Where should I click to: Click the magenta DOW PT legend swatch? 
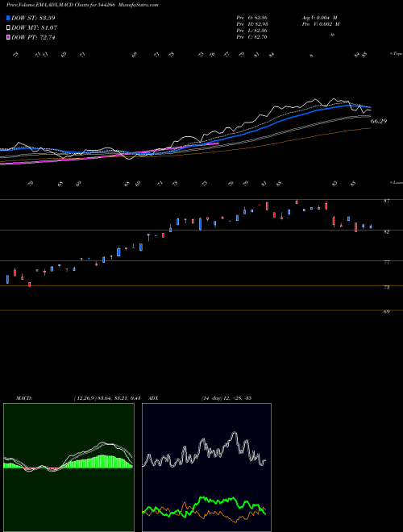(8, 37)
